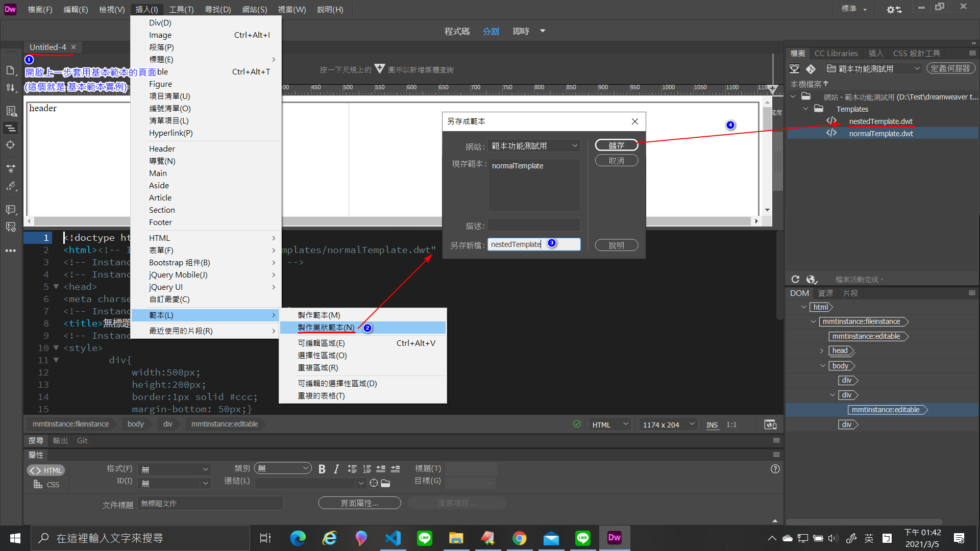Switch to the CC Libraries tab

click(x=836, y=53)
